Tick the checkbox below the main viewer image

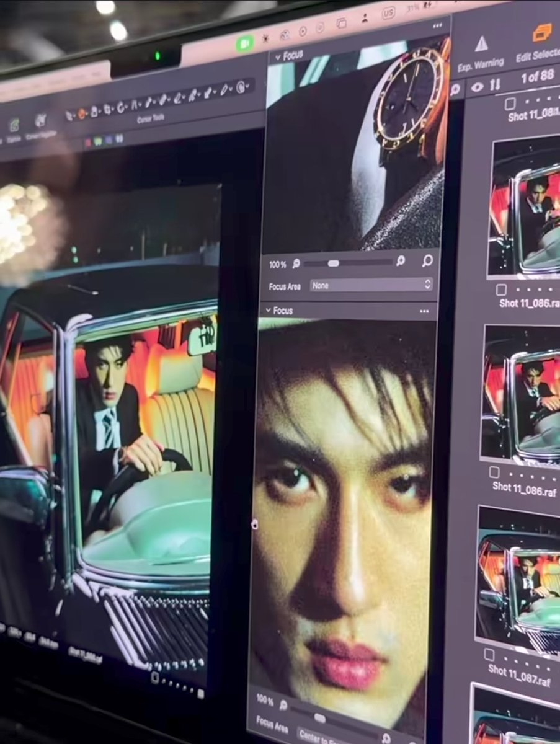pyautogui.click(x=155, y=678)
